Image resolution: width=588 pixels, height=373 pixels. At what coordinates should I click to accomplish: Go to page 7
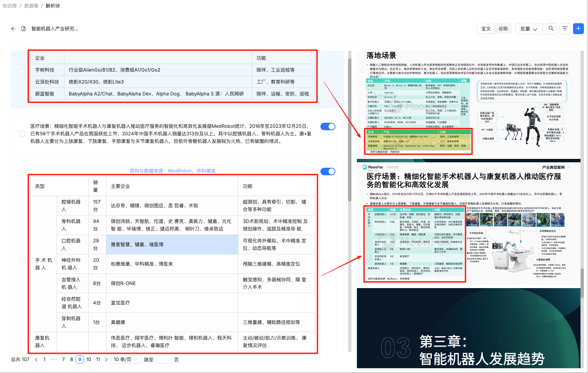[63, 359]
